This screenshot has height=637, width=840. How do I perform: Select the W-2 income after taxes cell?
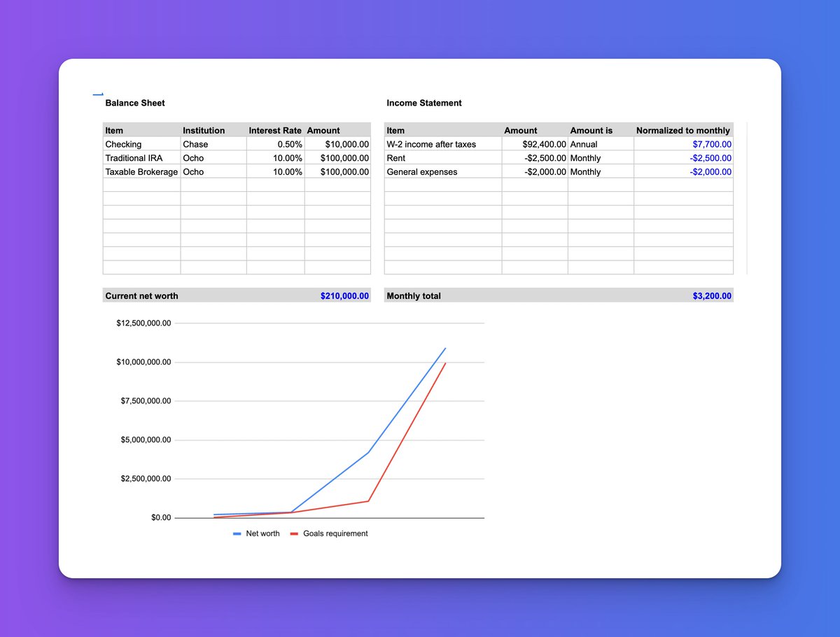tap(443, 144)
